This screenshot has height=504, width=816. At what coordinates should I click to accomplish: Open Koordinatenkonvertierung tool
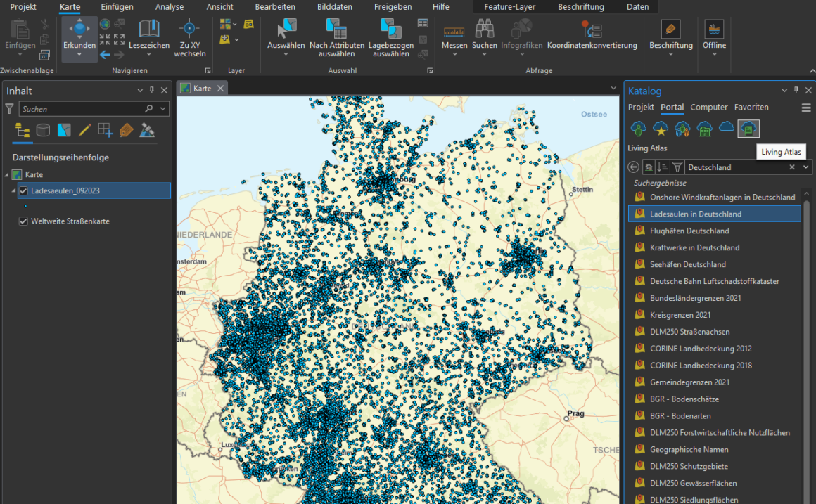592,34
